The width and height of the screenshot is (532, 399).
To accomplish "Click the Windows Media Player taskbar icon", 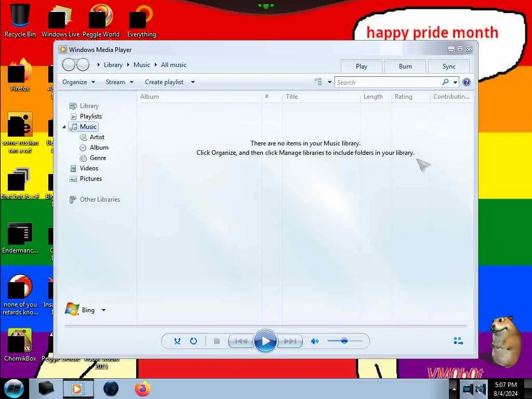I will pyautogui.click(x=78, y=389).
